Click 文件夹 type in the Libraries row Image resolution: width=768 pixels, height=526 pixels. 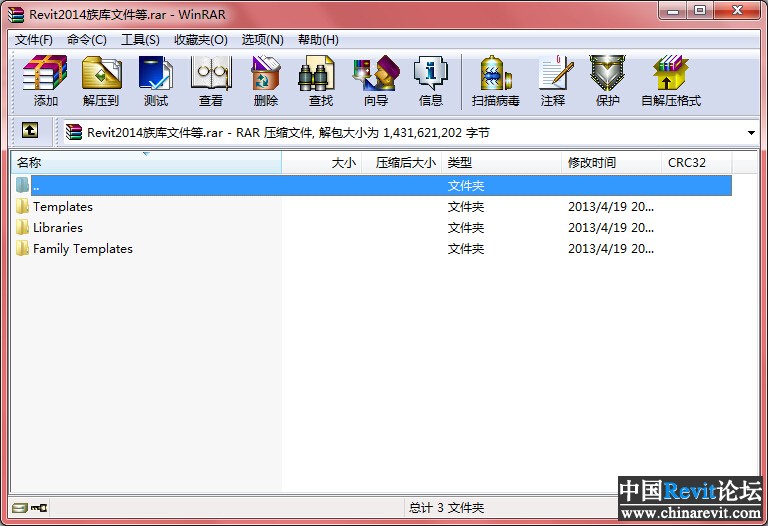[x=466, y=228]
